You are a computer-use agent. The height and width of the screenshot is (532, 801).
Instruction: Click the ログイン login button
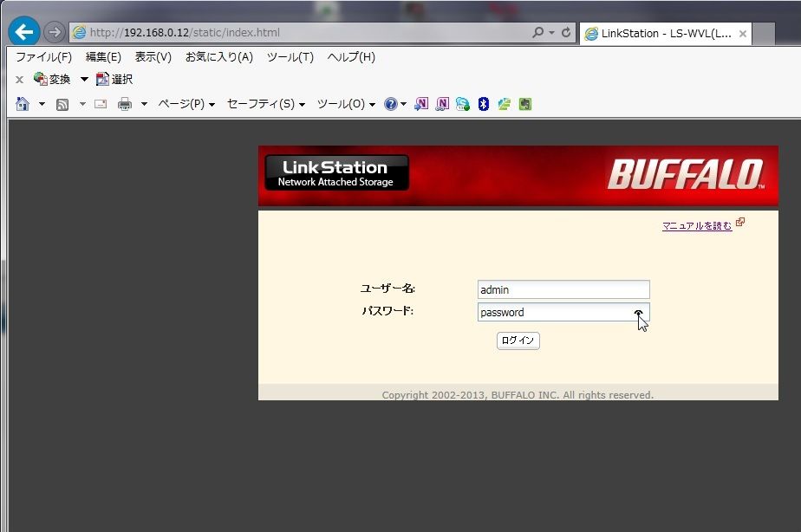[518, 341]
